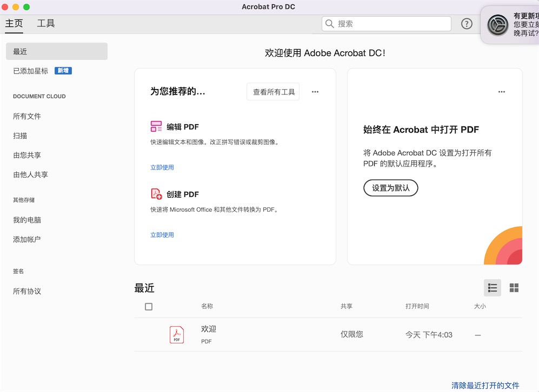Click 立即使用 under 编辑 PDF
This screenshot has width=539, height=392.
[x=162, y=167]
